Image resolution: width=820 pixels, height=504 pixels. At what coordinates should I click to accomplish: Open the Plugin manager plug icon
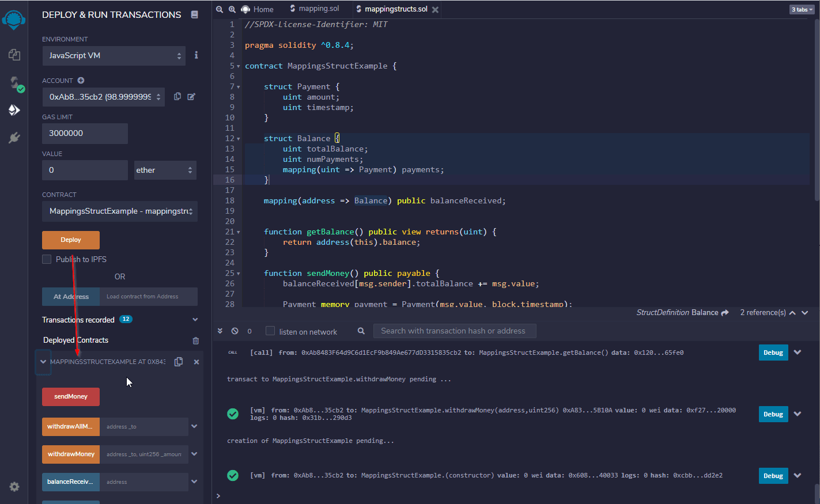(x=14, y=138)
